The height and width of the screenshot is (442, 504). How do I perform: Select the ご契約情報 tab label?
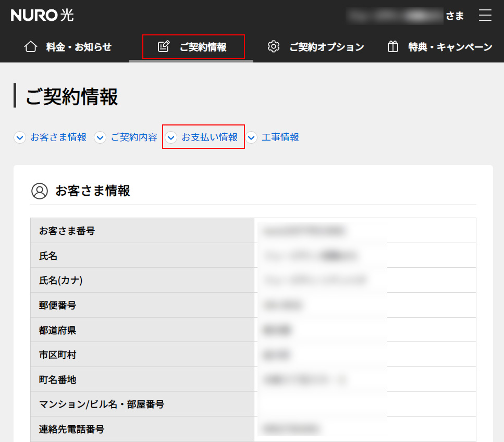[x=203, y=47]
